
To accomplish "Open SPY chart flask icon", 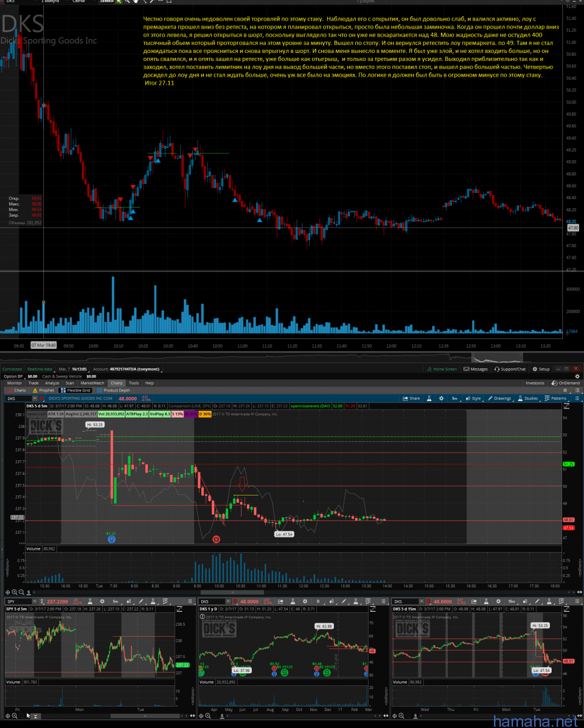I will click(89, 601).
